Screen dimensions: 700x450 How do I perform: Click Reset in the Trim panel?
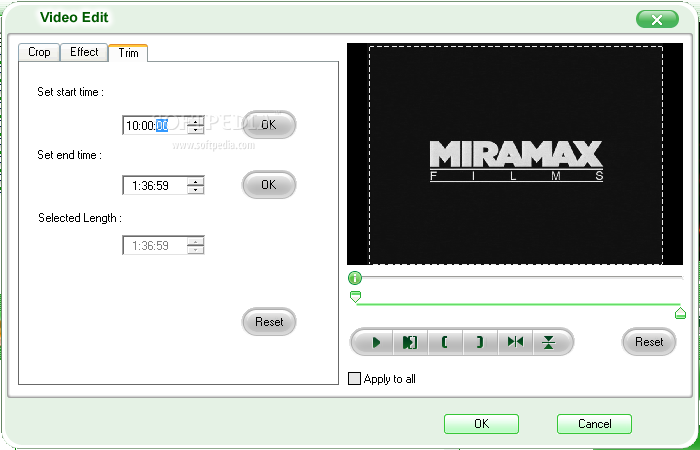click(269, 322)
